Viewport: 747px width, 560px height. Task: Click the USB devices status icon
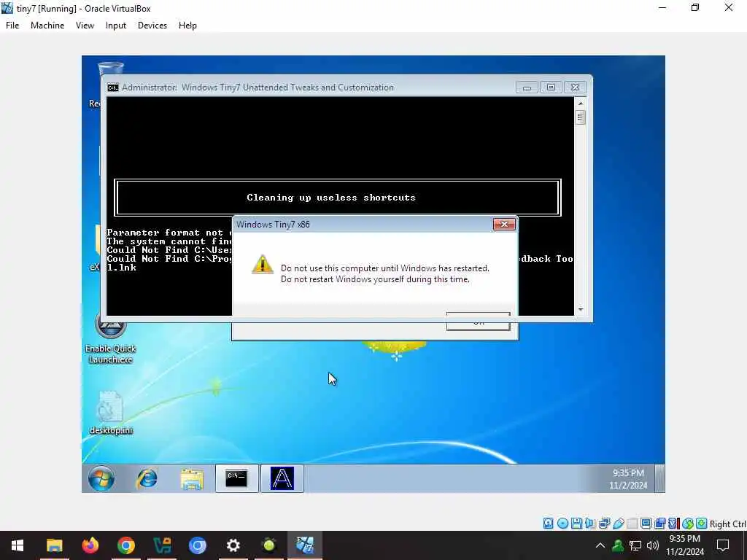point(619,524)
